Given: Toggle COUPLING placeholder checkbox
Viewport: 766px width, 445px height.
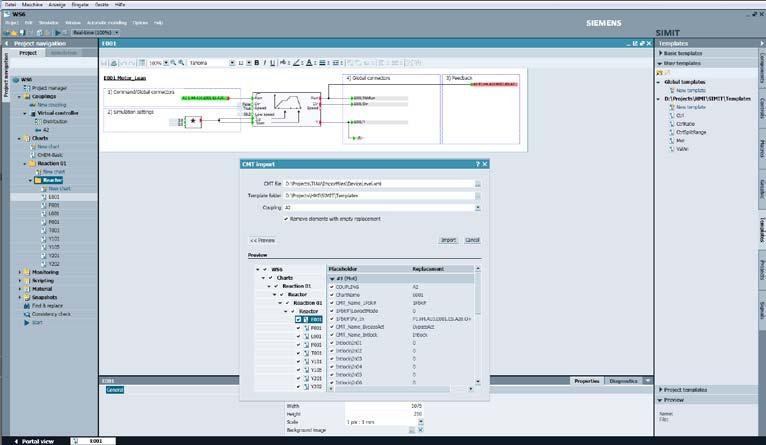Looking at the screenshot, I should pos(332,287).
